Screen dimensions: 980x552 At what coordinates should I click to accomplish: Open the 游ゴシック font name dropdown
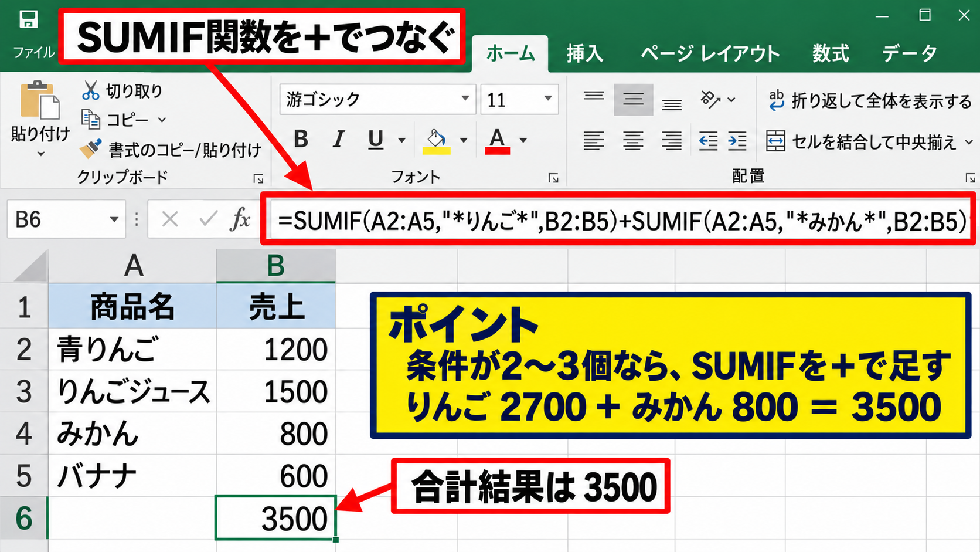[x=465, y=99]
